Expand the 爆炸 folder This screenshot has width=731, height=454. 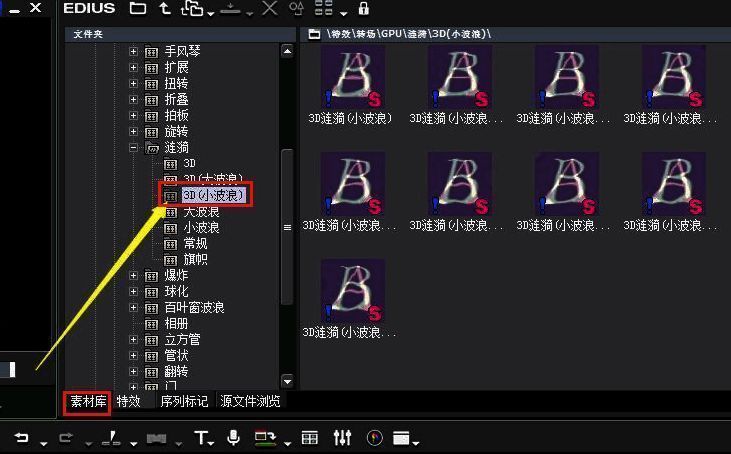(133, 275)
